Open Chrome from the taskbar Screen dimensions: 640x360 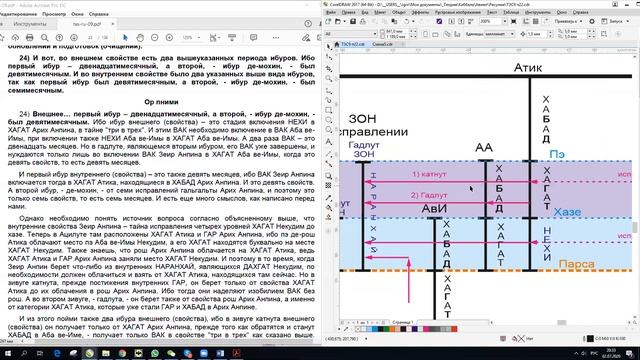122,353
